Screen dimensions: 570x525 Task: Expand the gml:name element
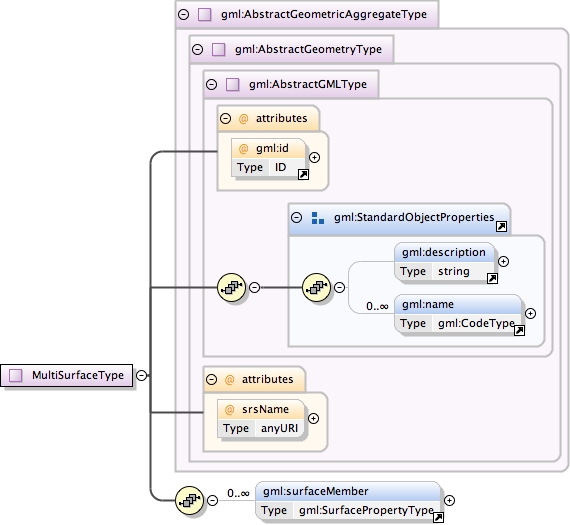530,313
